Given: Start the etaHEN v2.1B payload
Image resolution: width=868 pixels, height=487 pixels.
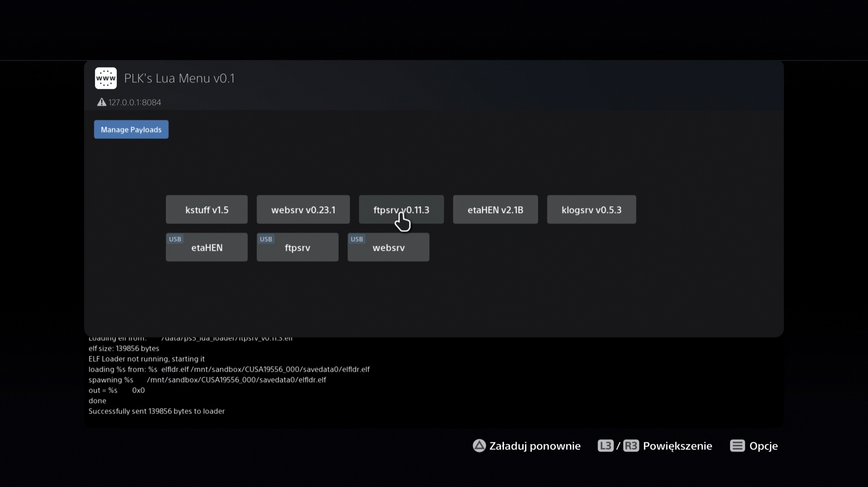Looking at the screenshot, I should coord(495,210).
